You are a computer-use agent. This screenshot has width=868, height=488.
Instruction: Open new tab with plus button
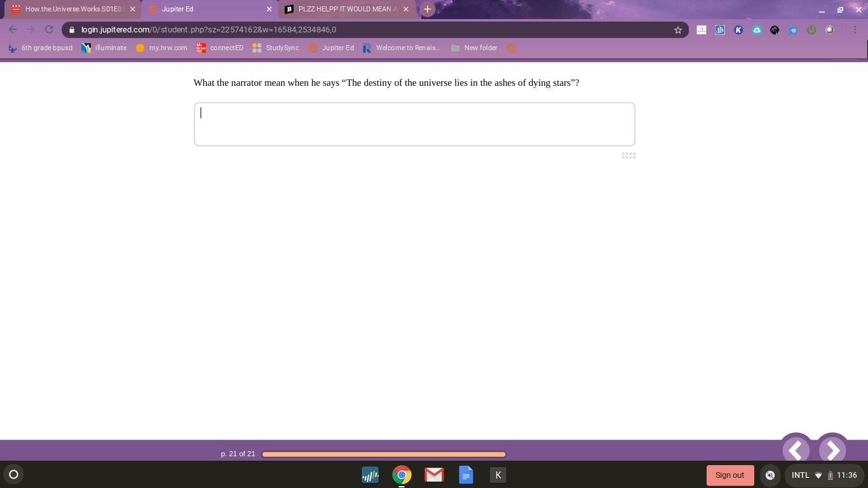[428, 9]
